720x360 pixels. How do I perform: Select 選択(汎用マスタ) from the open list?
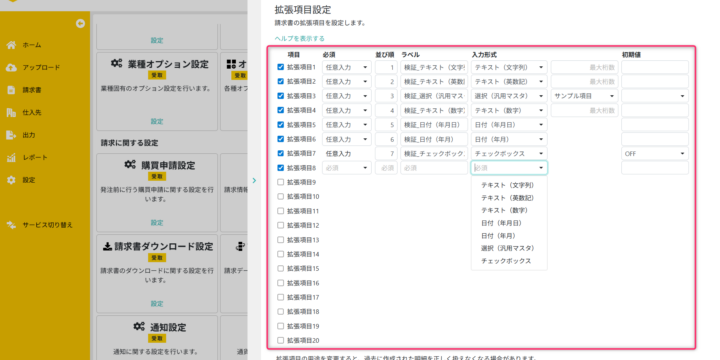(509, 248)
